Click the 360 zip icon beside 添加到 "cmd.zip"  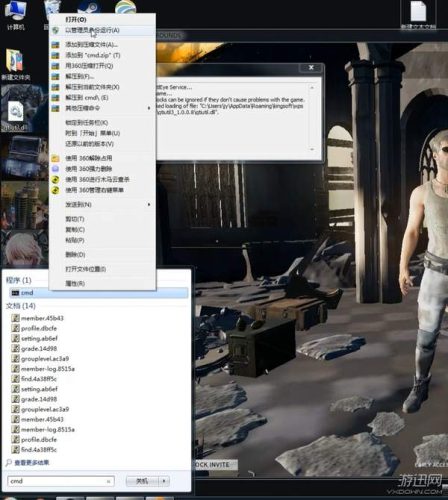tap(55, 55)
